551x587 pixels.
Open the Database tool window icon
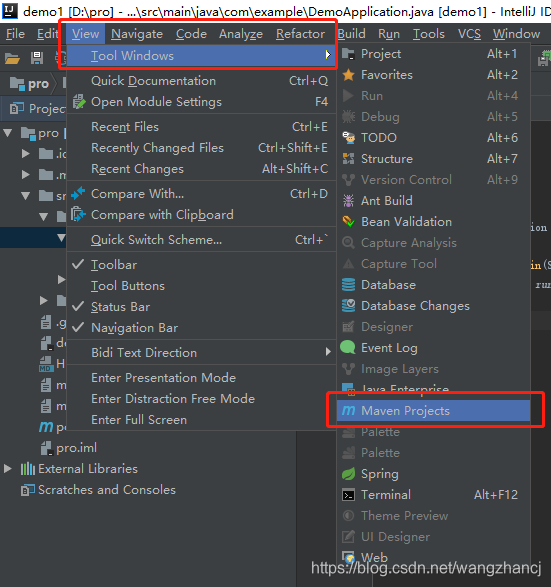pos(348,285)
